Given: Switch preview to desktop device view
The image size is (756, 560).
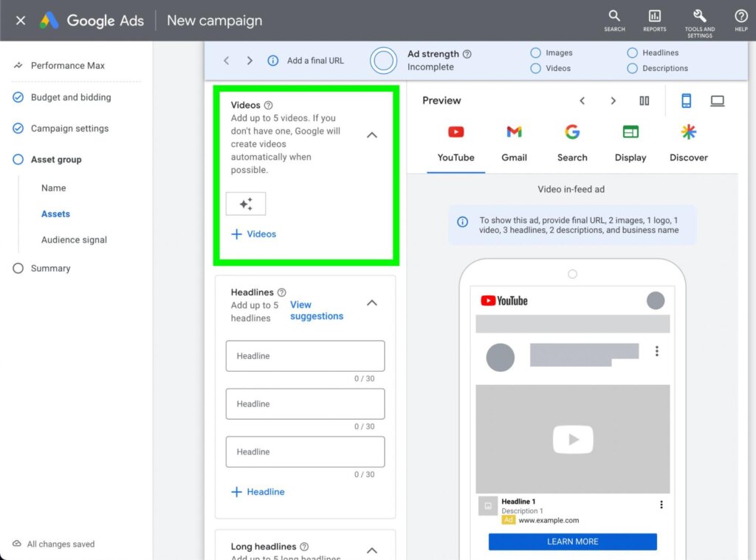Looking at the screenshot, I should (717, 101).
